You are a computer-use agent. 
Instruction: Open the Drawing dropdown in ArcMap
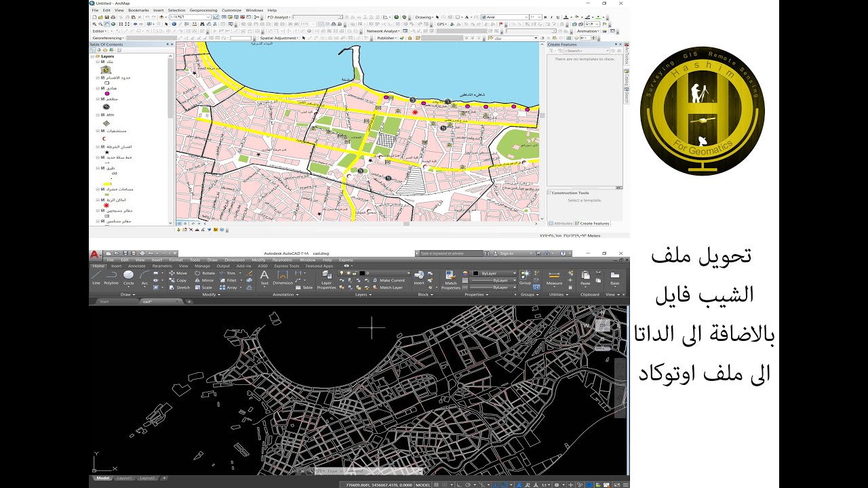[425, 17]
